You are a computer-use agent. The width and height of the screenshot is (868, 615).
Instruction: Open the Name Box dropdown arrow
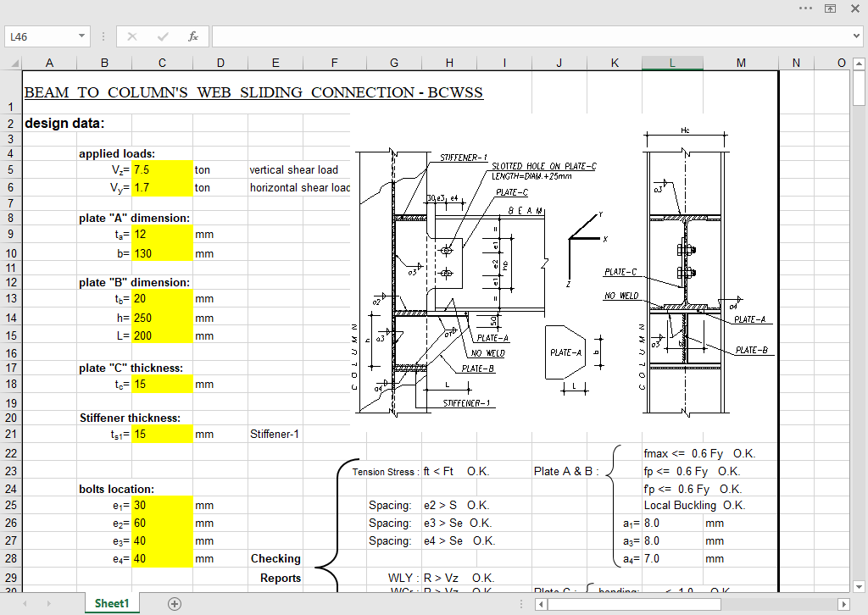(81, 36)
